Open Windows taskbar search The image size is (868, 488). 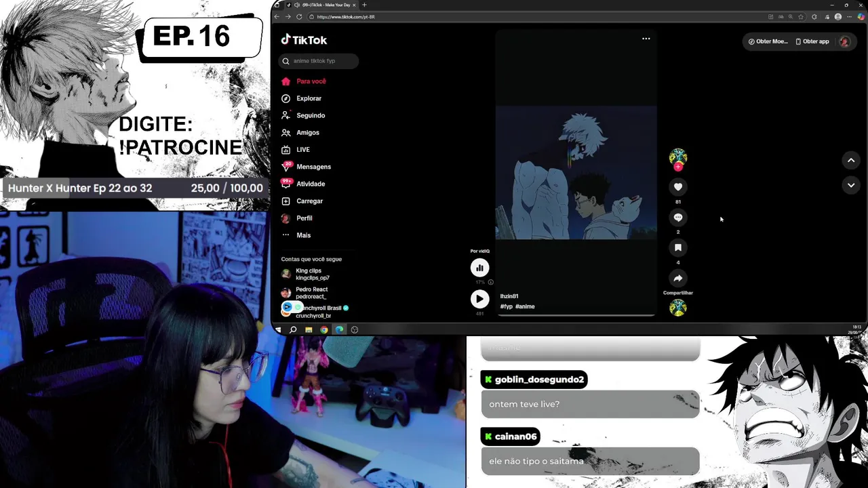(293, 329)
